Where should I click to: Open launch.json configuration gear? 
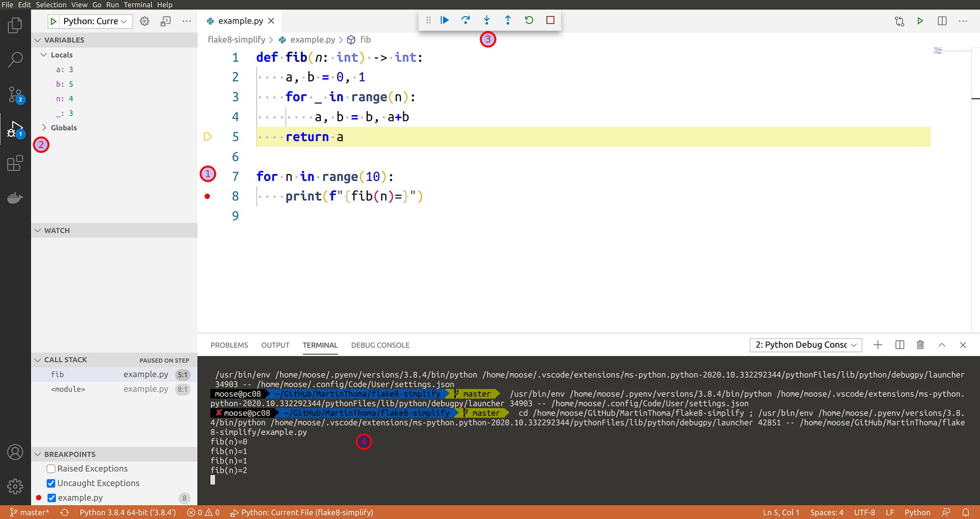pos(145,21)
